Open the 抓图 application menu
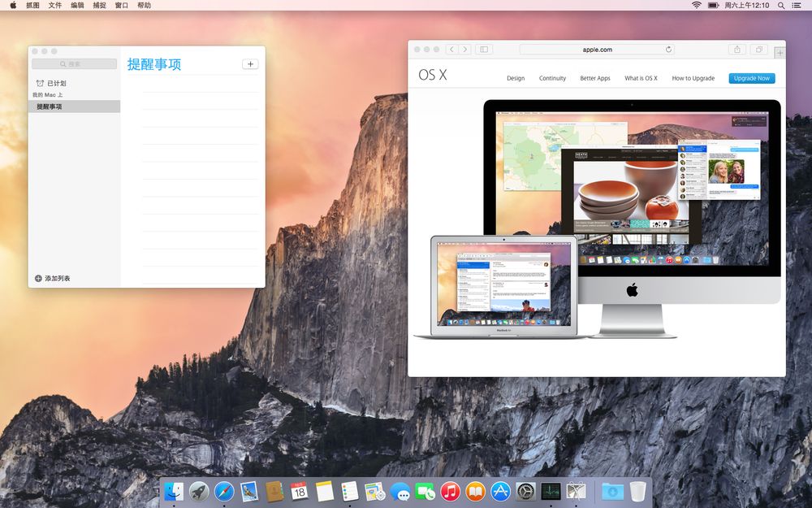This screenshot has height=508, width=812. (x=32, y=5)
